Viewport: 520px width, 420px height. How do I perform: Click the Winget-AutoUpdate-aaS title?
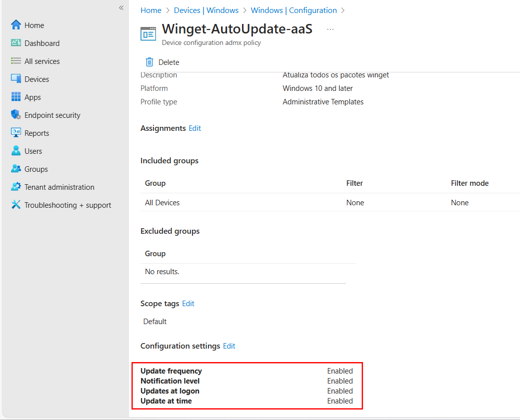[x=237, y=29]
